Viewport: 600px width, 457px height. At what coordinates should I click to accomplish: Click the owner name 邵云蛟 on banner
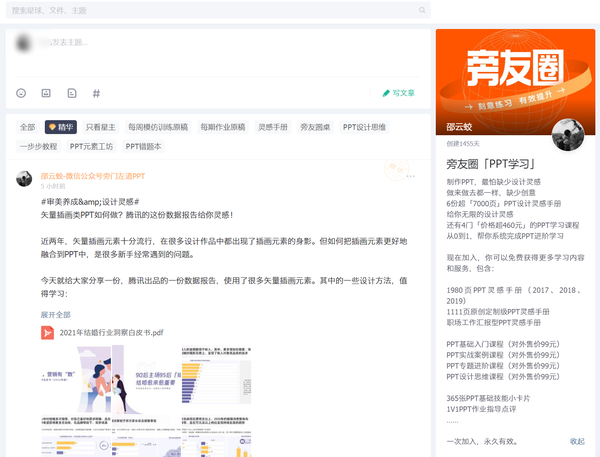point(459,127)
